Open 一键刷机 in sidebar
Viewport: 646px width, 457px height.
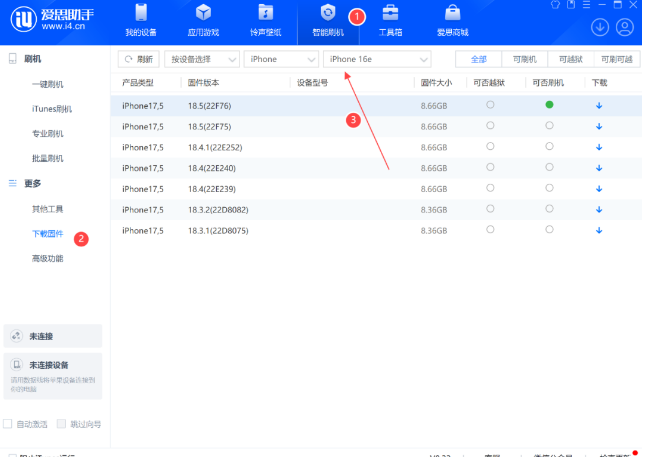click(x=48, y=84)
